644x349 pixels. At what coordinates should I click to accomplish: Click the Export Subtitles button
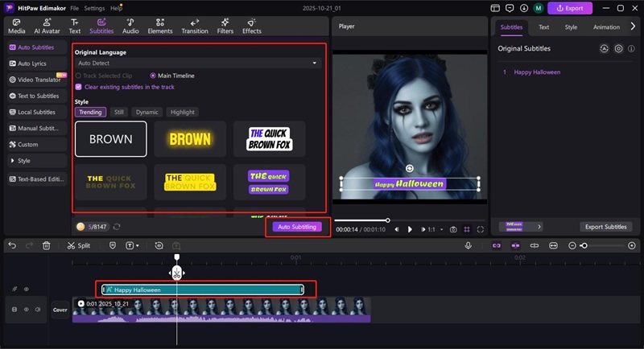pos(605,227)
